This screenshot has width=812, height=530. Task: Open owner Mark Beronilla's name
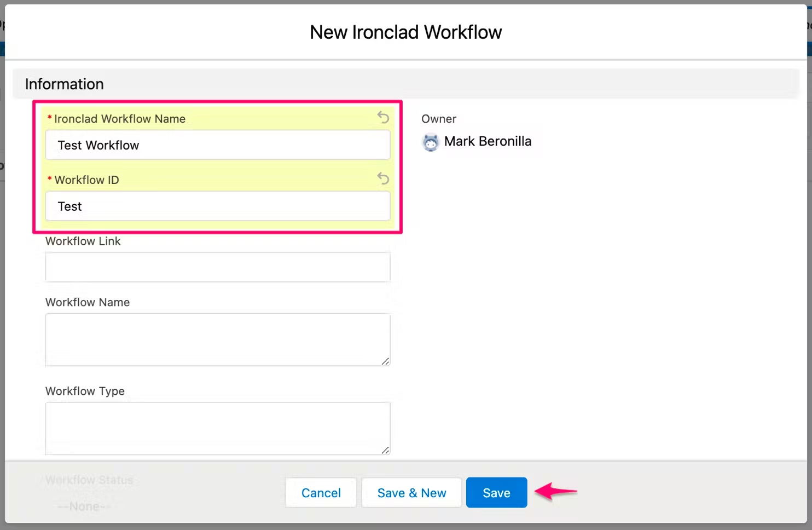(488, 141)
